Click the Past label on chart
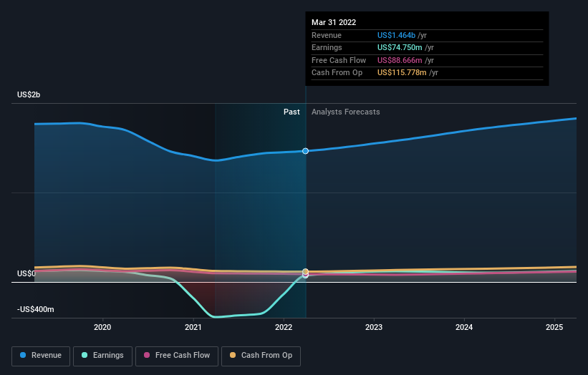The image size is (588, 375). pos(291,112)
